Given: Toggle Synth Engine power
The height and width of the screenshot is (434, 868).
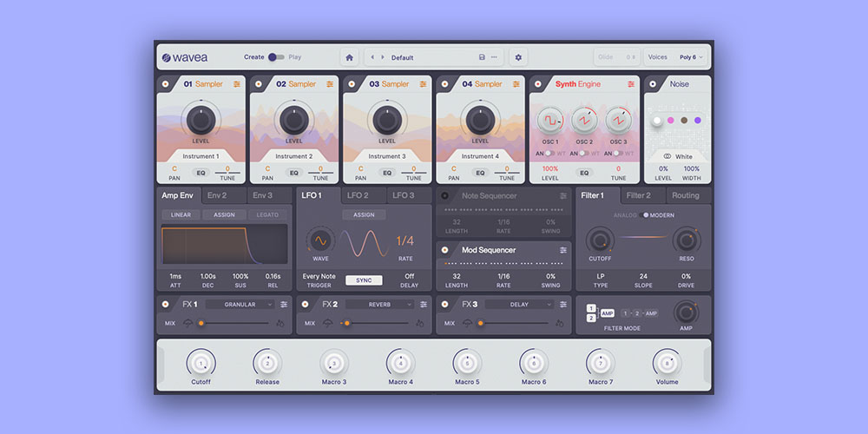Looking at the screenshot, I should 538,84.
